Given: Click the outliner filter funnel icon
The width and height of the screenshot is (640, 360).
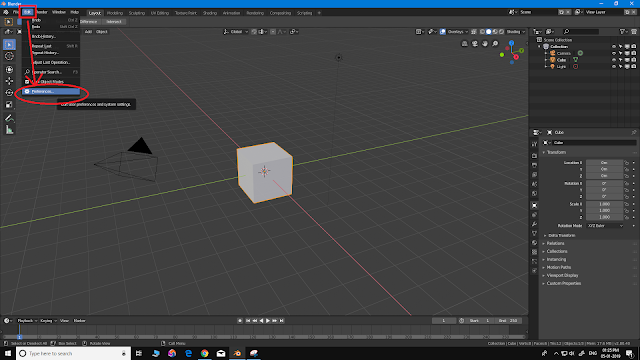Looking at the screenshot, I should pyautogui.click(x=623, y=31).
